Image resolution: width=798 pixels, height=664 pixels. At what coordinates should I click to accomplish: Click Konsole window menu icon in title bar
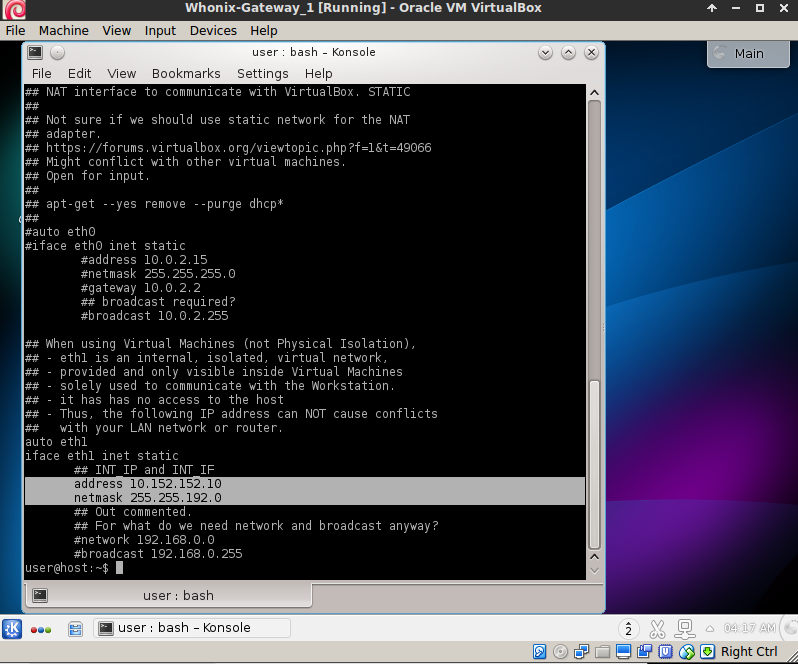(x=35, y=52)
